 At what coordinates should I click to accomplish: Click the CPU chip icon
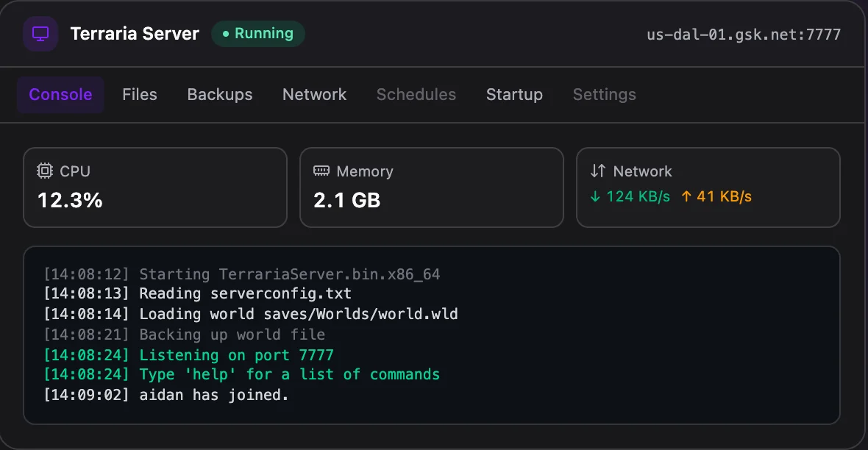click(45, 171)
